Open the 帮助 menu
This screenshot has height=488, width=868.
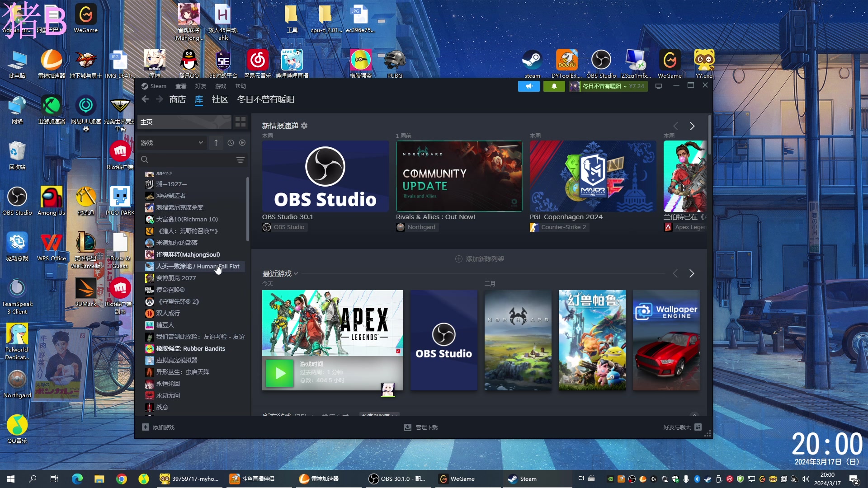coord(241,86)
